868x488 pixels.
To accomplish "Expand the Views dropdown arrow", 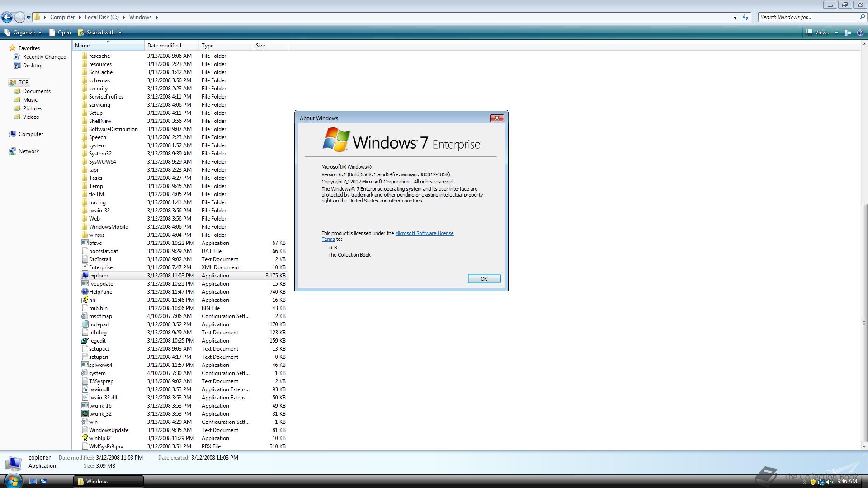I will 836,33.
